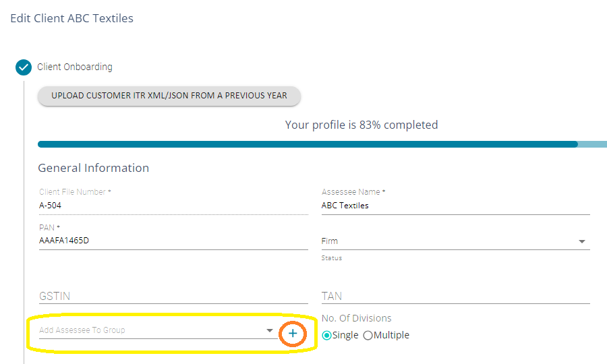The width and height of the screenshot is (607, 364).
Task: Click the Add Assessee To Group arrow
Action: tap(269, 330)
